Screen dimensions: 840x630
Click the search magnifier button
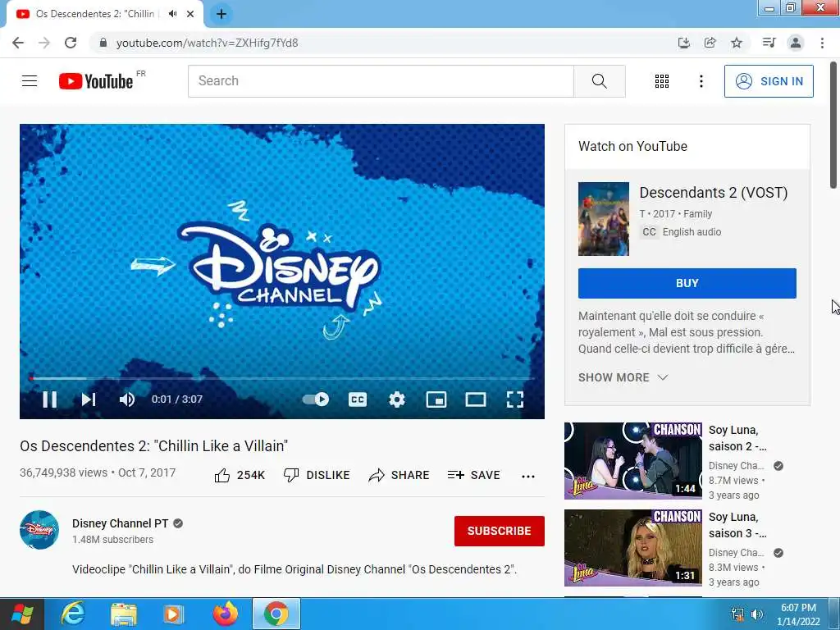pos(599,81)
